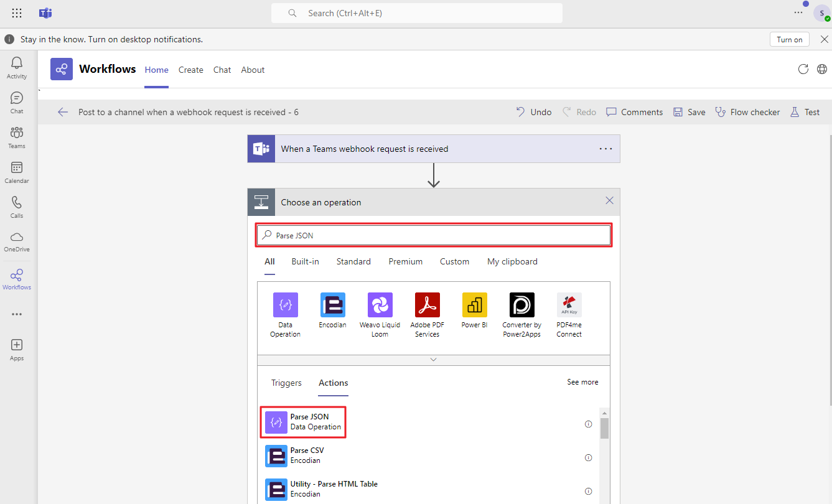Switch to the Create tab
The image size is (832, 504).
pyautogui.click(x=191, y=70)
